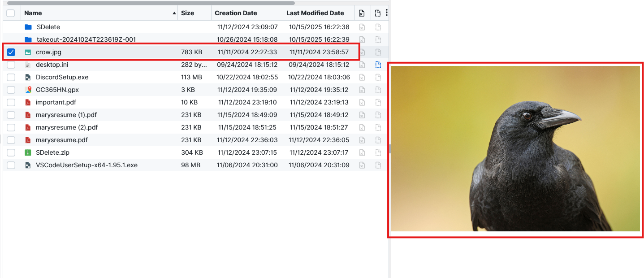The width and height of the screenshot is (644, 278).
Task: Sort by Creation Date column header
Action: click(x=236, y=13)
